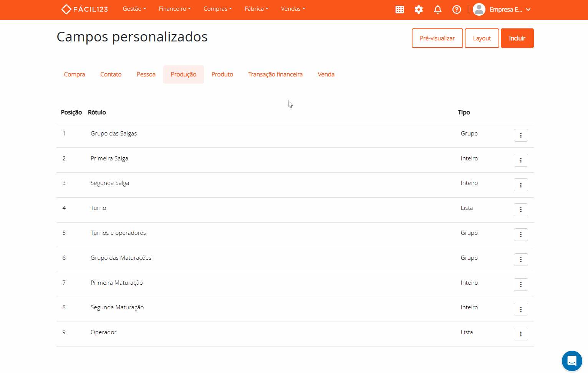Open the Transação financeira tab
588x373 pixels.
click(x=275, y=74)
